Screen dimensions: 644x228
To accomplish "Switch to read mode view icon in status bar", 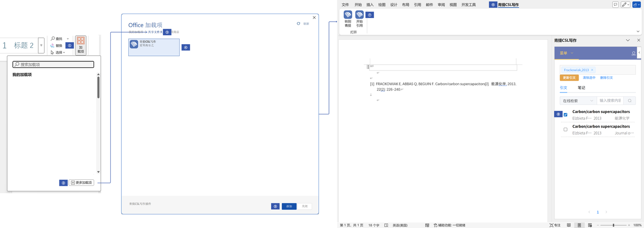I will (x=569, y=225).
